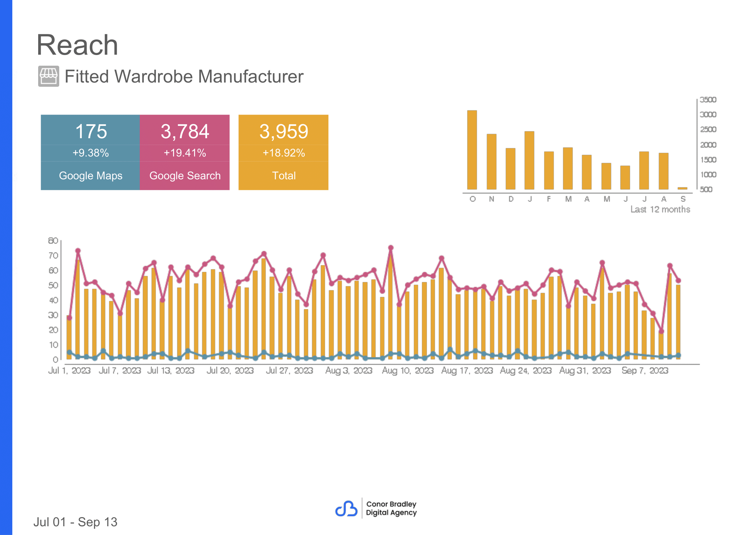756x535 pixels.
Task: Click the +19.41% Google Search change value
Action: (x=185, y=153)
